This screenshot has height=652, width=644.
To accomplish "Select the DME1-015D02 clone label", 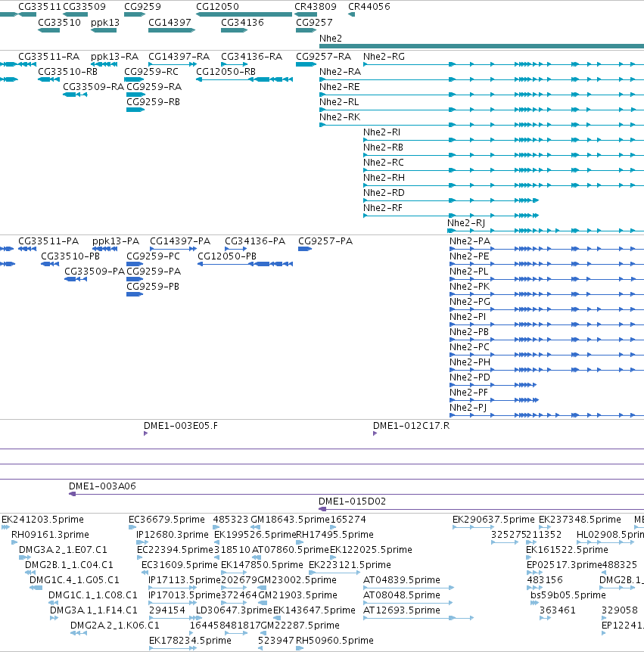I will [353, 501].
